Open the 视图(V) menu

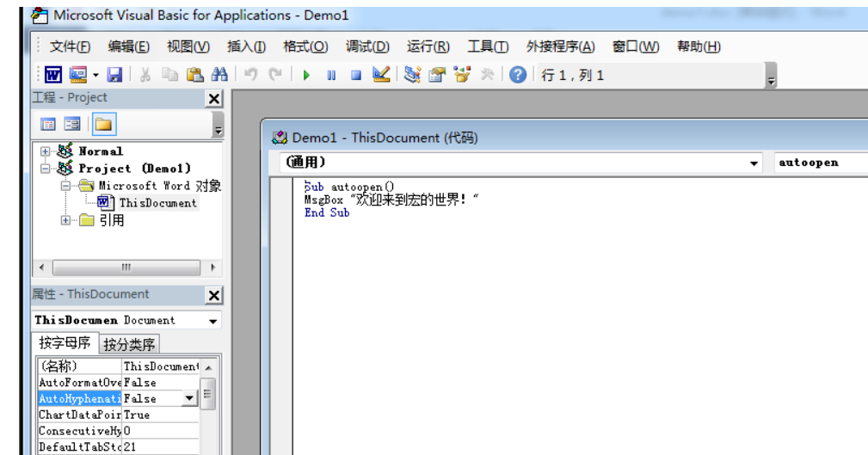188,46
